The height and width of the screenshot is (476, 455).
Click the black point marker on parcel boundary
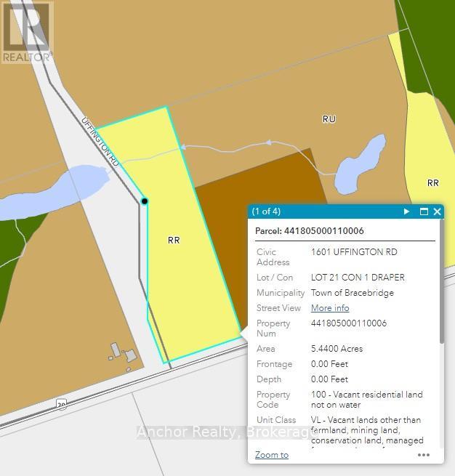[145, 201]
